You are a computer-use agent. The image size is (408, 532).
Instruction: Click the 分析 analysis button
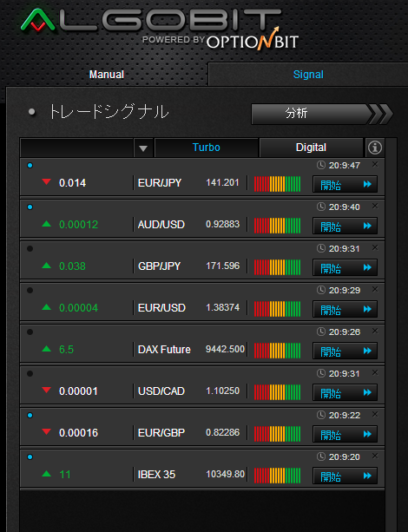[x=322, y=114]
